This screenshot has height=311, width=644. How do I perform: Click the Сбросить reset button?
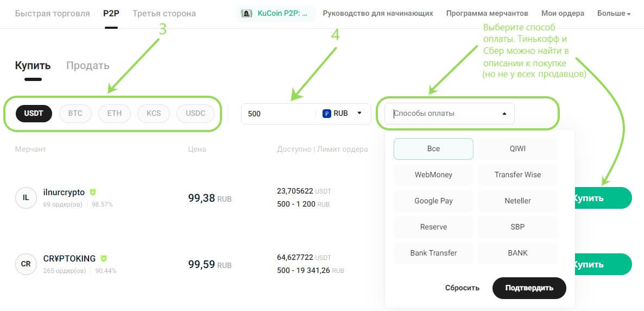coord(462,288)
